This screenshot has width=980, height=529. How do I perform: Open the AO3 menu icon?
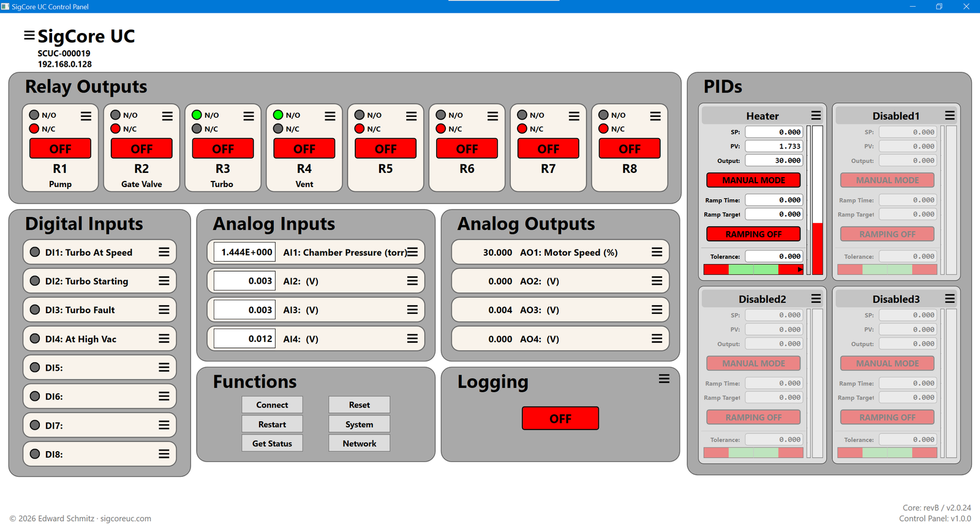click(x=657, y=310)
